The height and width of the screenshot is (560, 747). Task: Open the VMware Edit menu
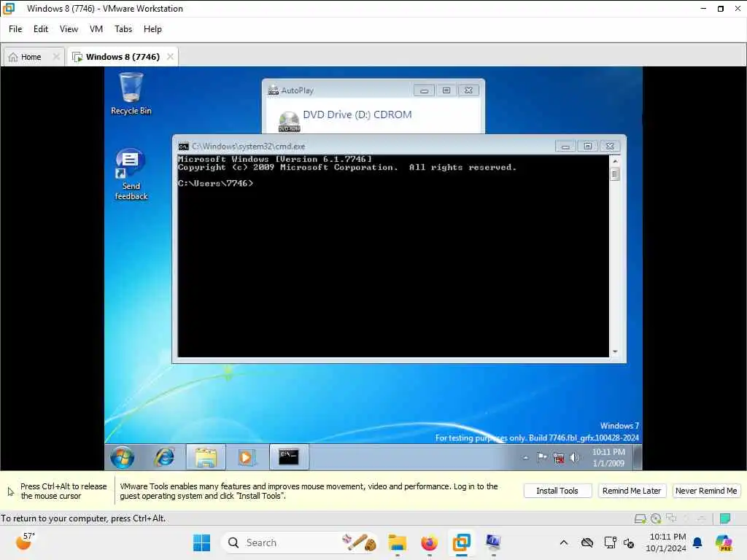coord(41,29)
